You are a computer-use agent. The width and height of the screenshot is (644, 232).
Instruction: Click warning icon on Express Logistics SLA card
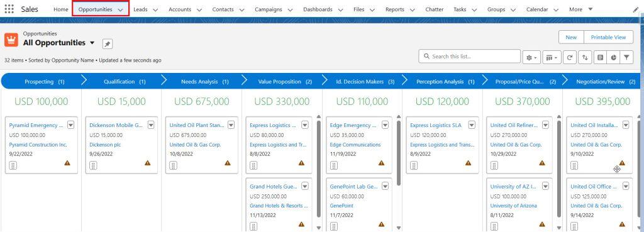pyautogui.click(x=468, y=163)
